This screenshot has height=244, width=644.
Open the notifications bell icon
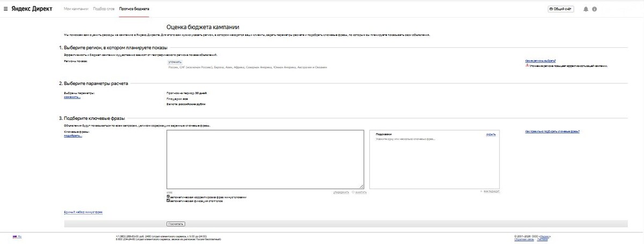point(586,9)
